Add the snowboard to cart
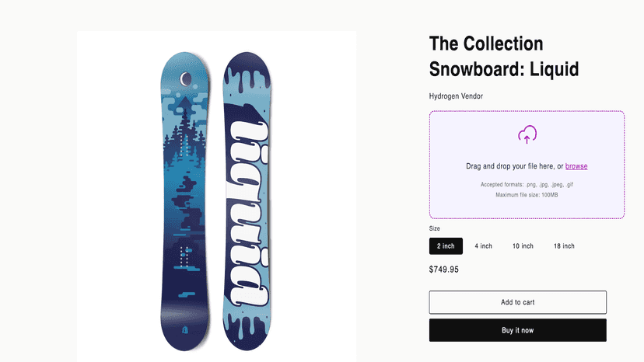644x362 pixels. [x=517, y=302]
